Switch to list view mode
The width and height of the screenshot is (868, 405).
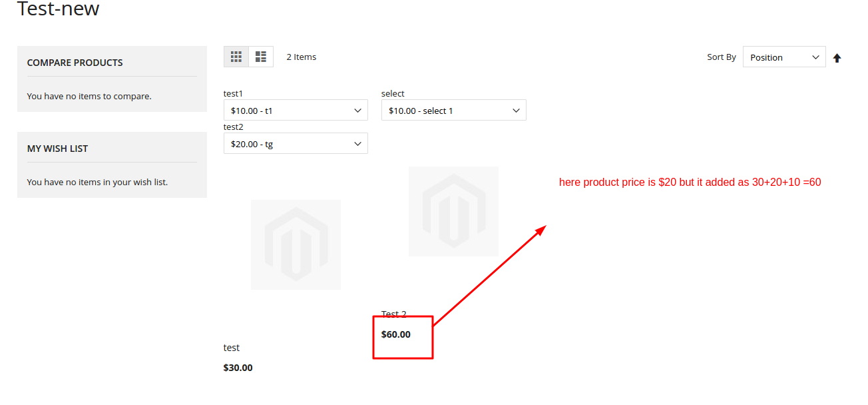coord(260,57)
